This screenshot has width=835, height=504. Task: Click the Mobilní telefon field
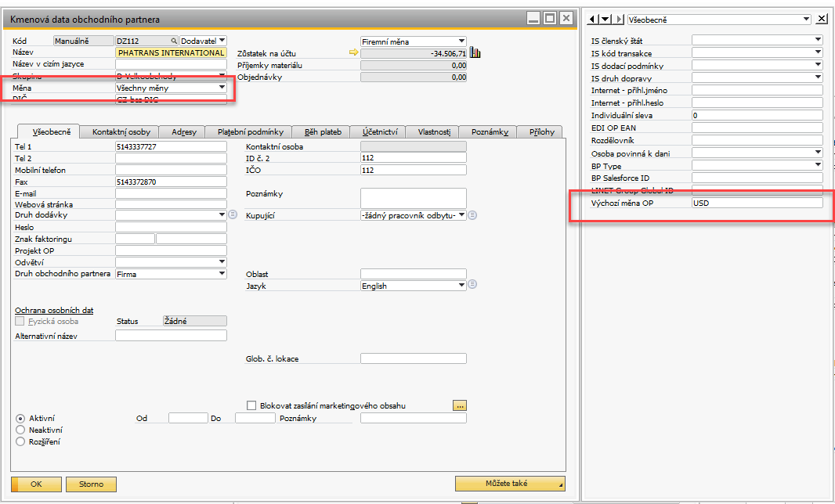click(x=171, y=170)
